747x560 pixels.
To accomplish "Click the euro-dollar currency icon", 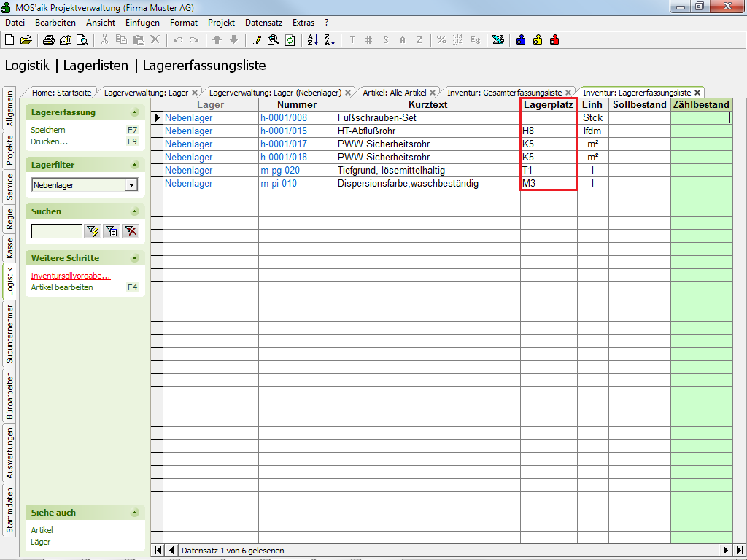I will click(475, 40).
